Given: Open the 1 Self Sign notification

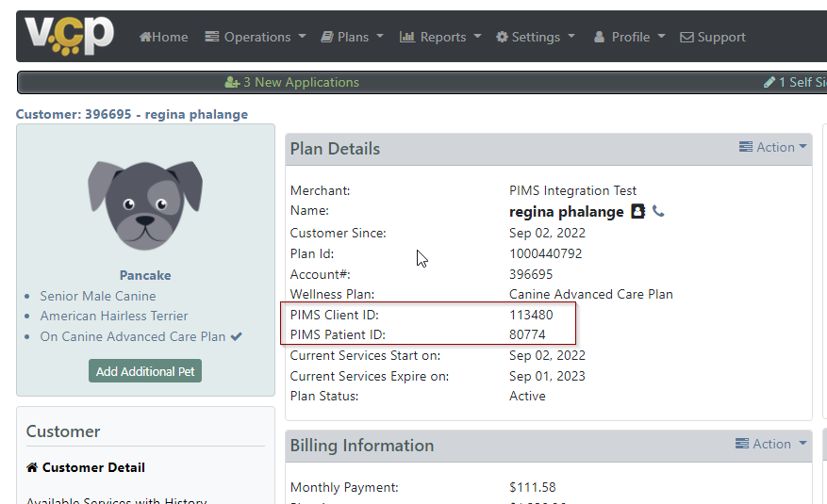Looking at the screenshot, I should (x=795, y=82).
